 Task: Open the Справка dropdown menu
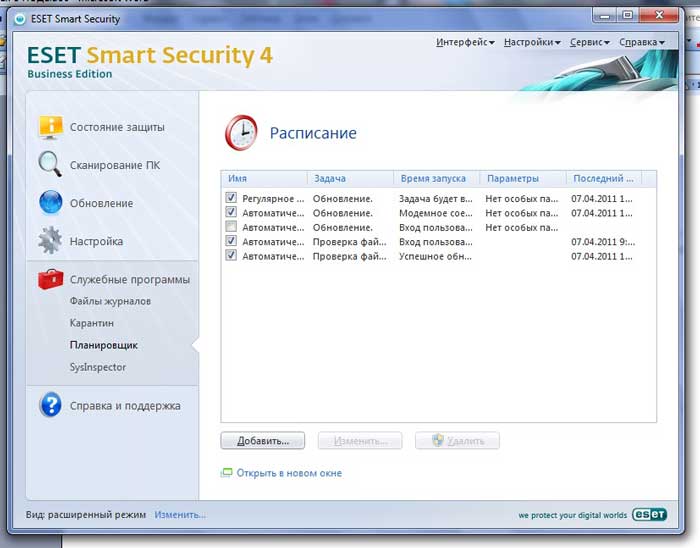(x=642, y=42)
